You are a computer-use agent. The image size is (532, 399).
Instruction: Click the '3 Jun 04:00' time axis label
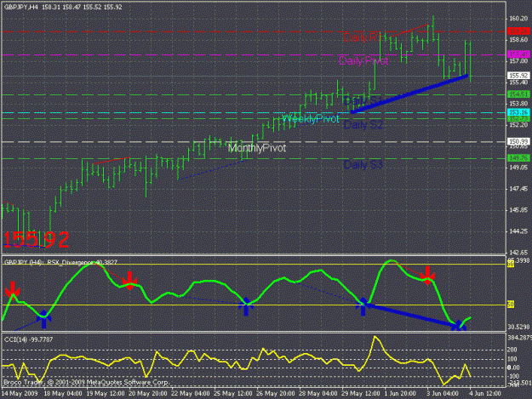443,394
